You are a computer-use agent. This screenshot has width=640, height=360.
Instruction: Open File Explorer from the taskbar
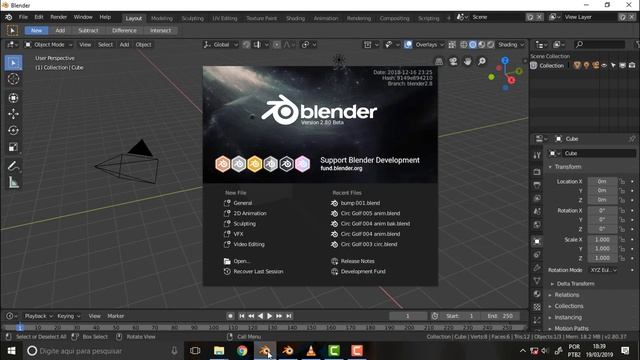pos(219,351)
